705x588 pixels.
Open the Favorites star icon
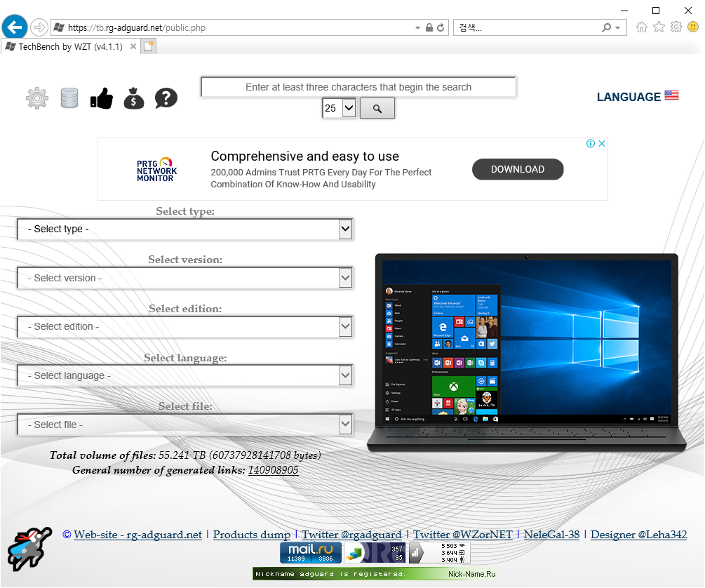(659, 27)
